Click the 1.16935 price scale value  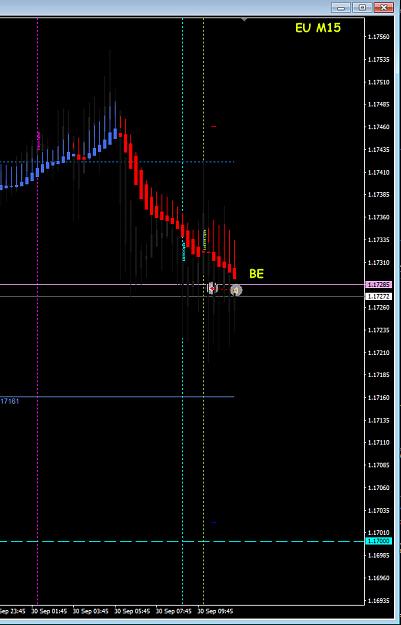[378, 600]
